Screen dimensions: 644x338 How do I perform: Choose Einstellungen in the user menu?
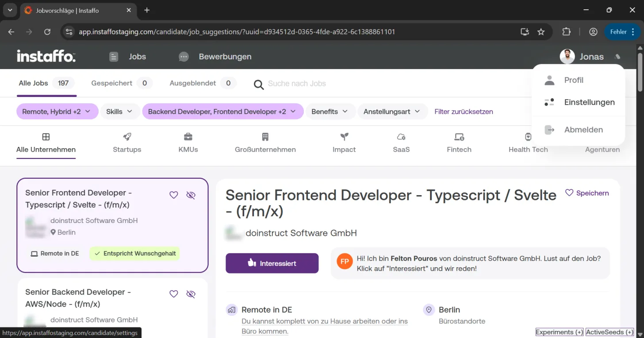[579, 102]
